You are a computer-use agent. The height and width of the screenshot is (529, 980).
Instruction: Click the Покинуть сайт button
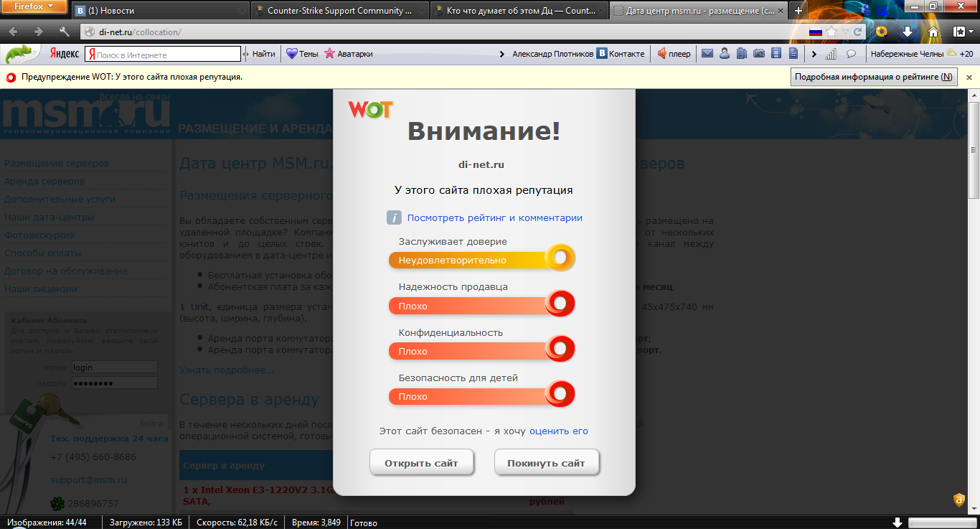pyautogui.click(x=547, y=463)
